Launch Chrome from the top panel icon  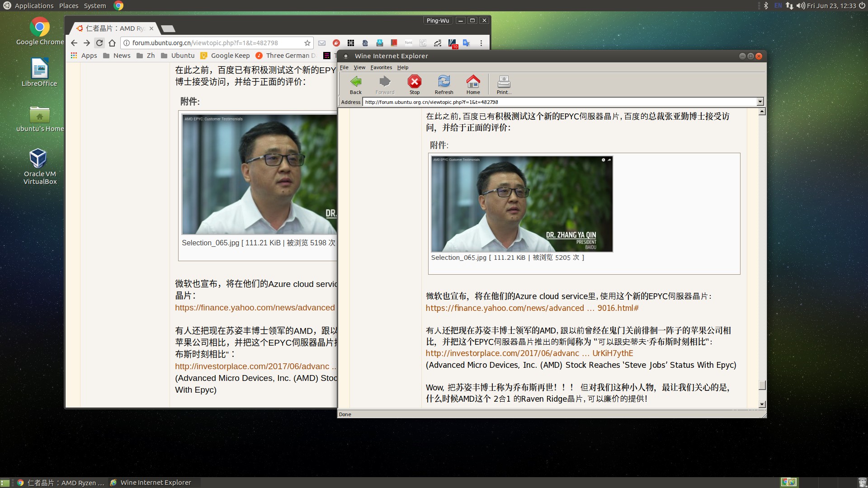[x=118, y=6]
